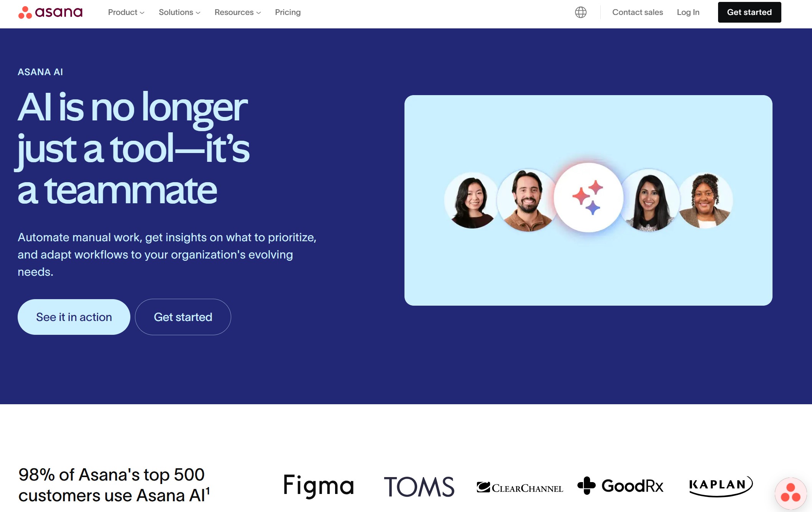
Task: Expand the Resources navigation dropdown
Action: tap(237, 12)
